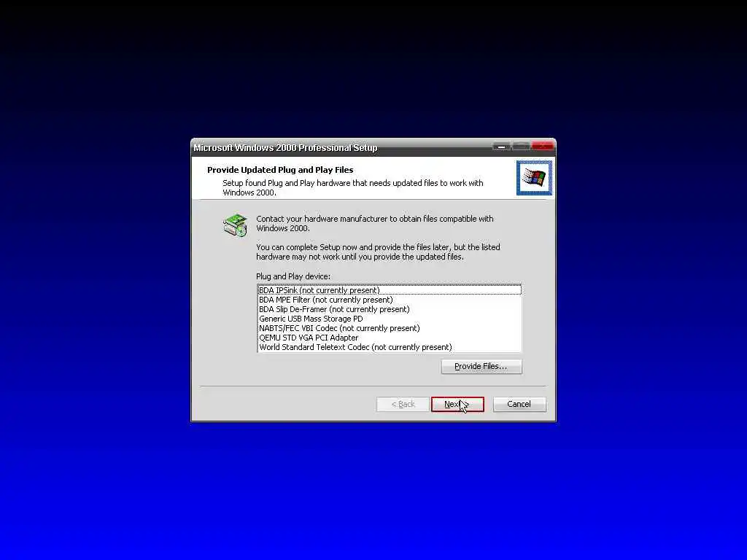Select BDA Slip De-Framer list entry
Image resolution: width=747 pixels, height=560 pixels.
click(390, 309)
